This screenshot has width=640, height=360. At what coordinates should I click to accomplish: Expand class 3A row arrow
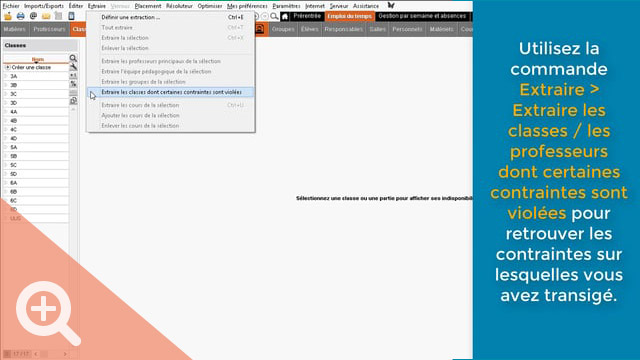[6, 76]
